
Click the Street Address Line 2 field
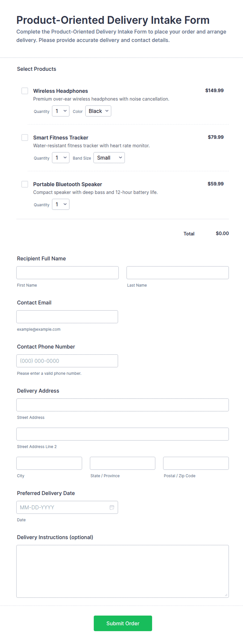tap(123, 434)
